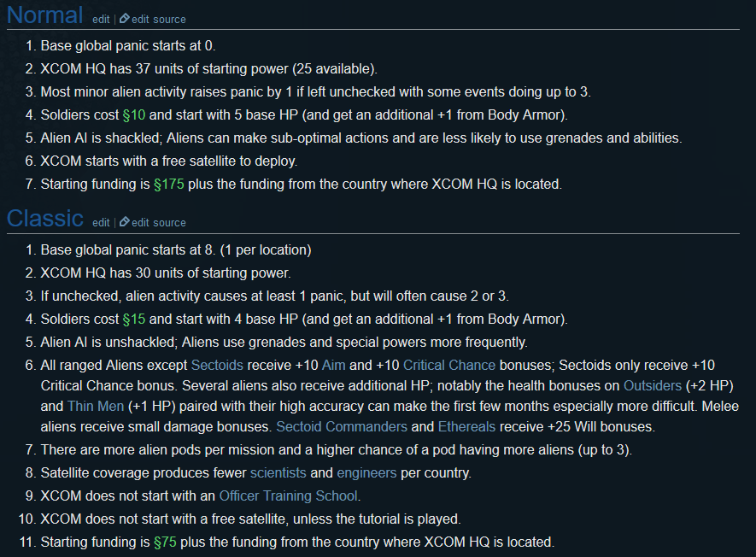Viewport: 756px width, 557px height.
Task: Open the Officer Training School link
Action: click(x=289, y=495)
